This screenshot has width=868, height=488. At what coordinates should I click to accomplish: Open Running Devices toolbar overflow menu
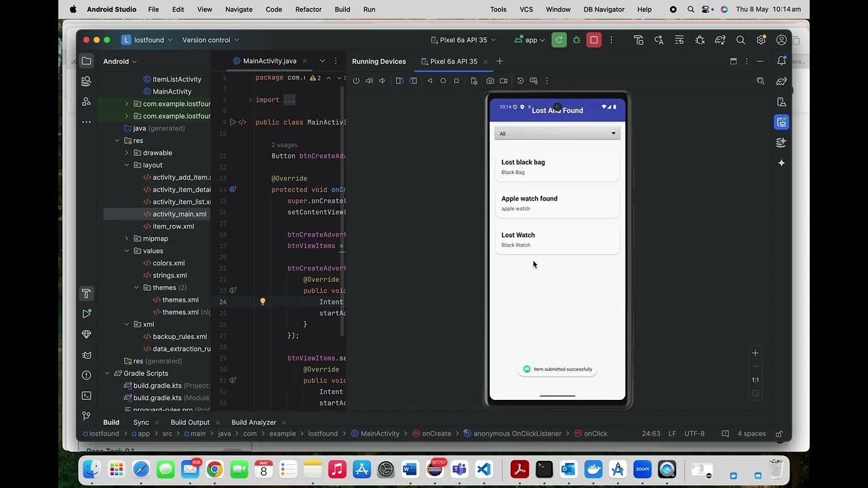coord(547,81)
